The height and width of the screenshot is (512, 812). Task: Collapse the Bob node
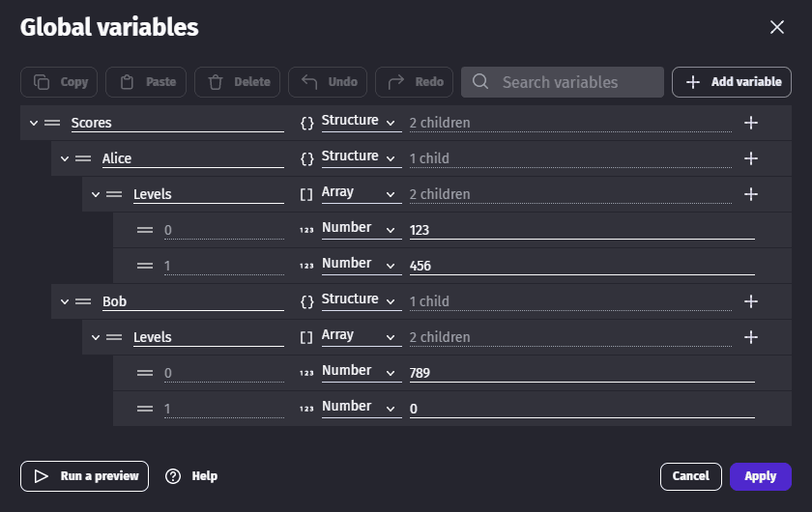click(x=65, y=301)
